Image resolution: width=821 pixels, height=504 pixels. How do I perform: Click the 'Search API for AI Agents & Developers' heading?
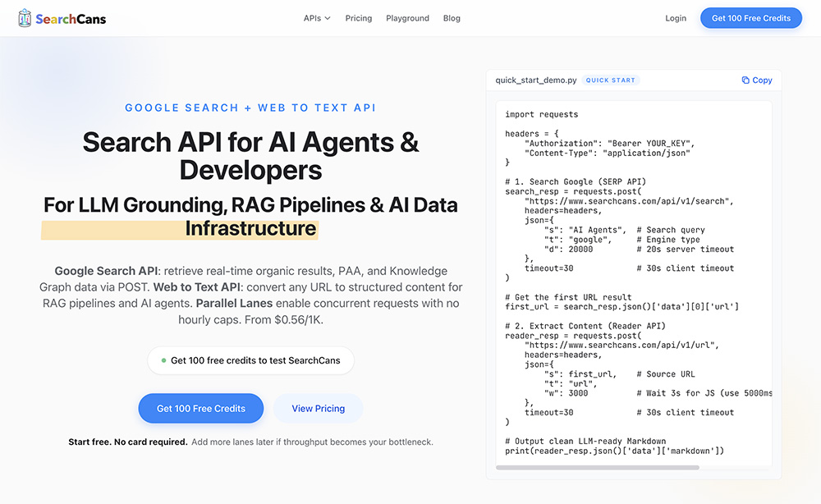coord(250,156)
